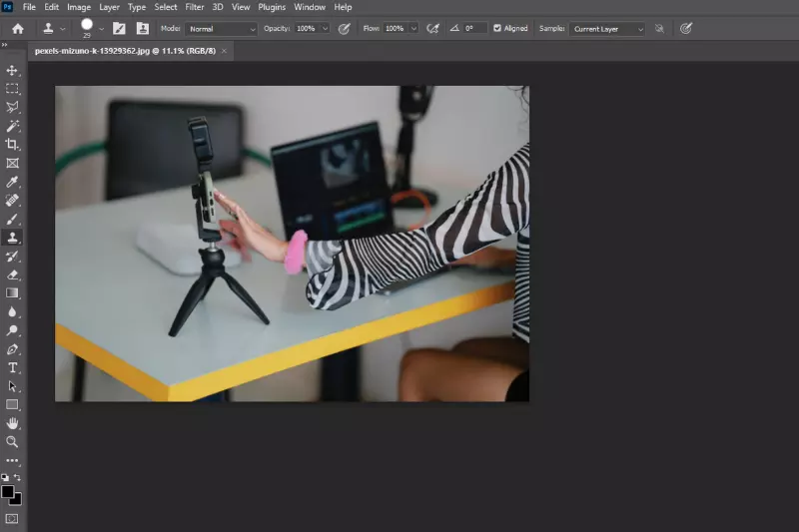This screenshot has height=532, width=799.
Task: Open the Mode dropdown set to Normal
Action: pyautogui.click(x=221, y=29)
